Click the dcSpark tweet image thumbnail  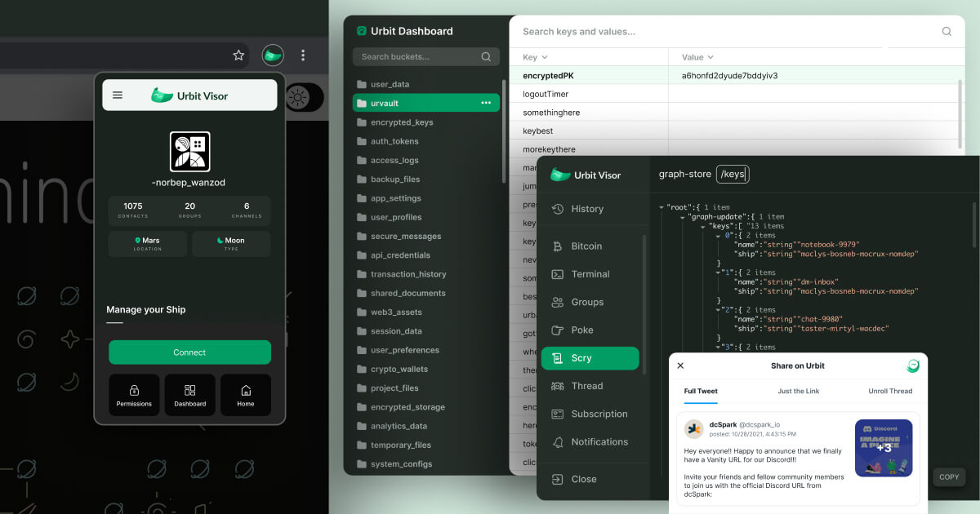(884, 447)
